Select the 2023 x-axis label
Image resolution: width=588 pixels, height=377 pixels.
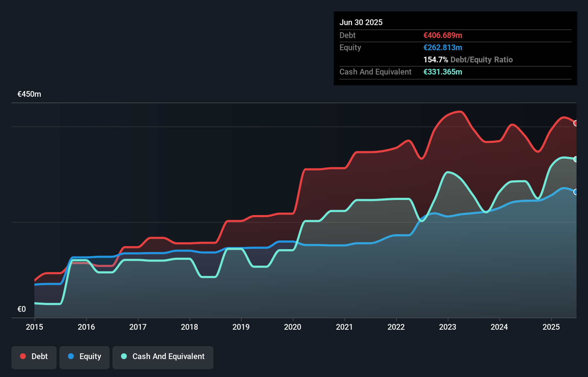(x=448, y=327)
